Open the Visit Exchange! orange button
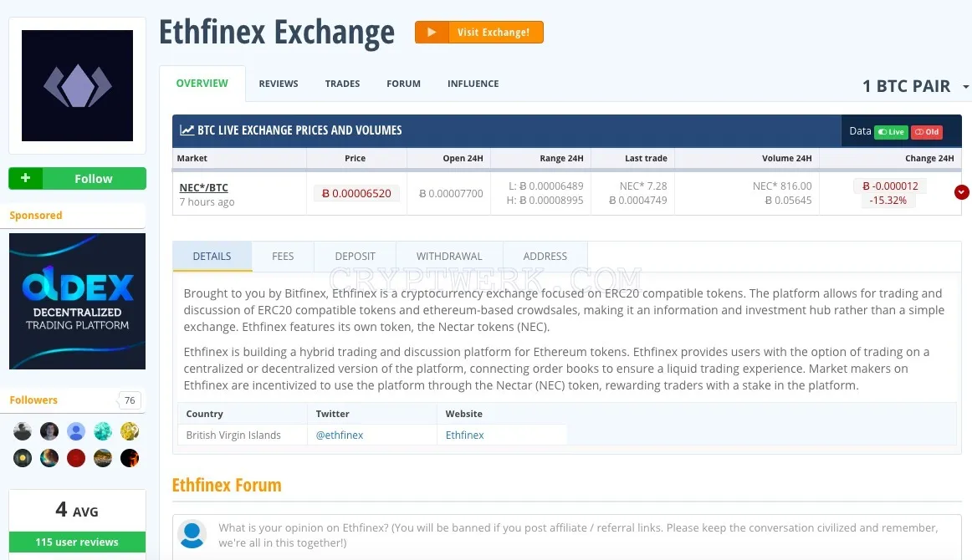 479,33
